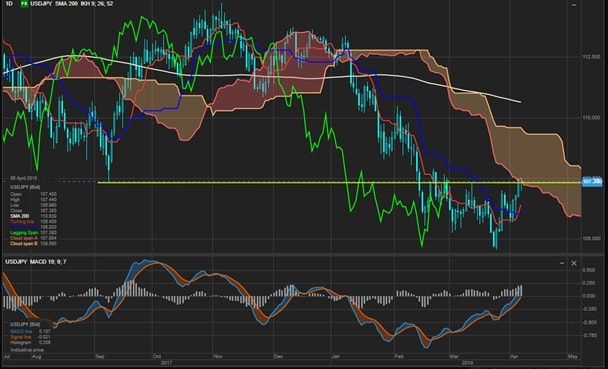Select the USDJPY symbol label in main chart header
608x369 pixels.
tap(41, 4)
